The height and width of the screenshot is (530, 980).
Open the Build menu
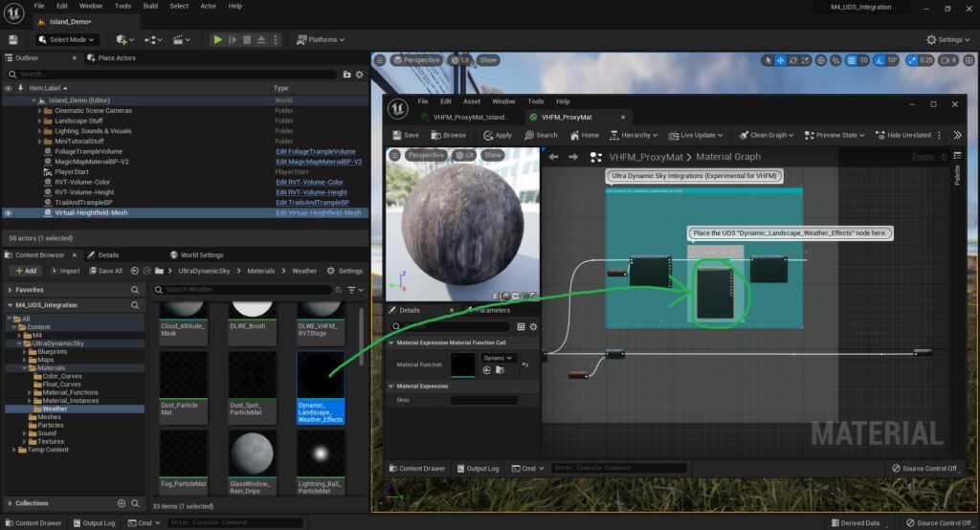pos(150,6)
